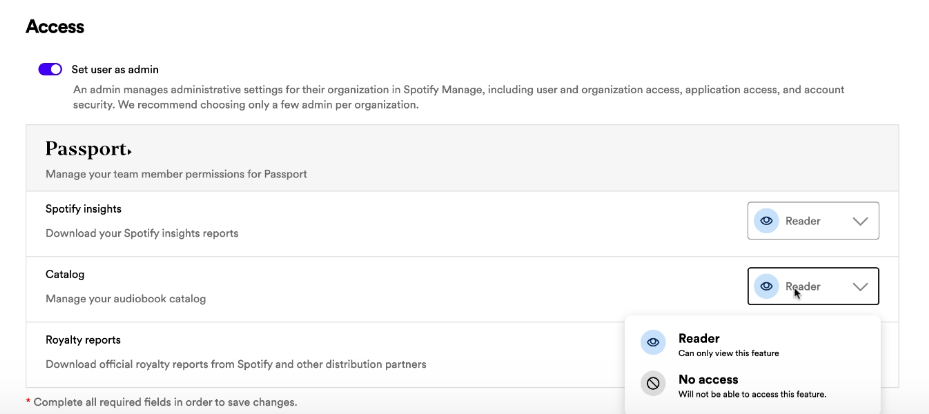Click the Passport logo heading
This screenshot has width=929, height=414.
(88, 149)
